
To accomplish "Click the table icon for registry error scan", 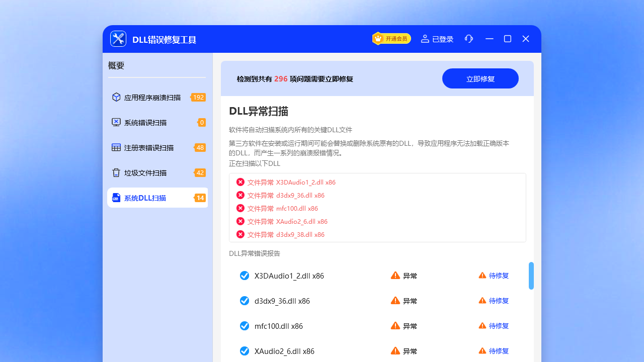I will coord(116,147).
